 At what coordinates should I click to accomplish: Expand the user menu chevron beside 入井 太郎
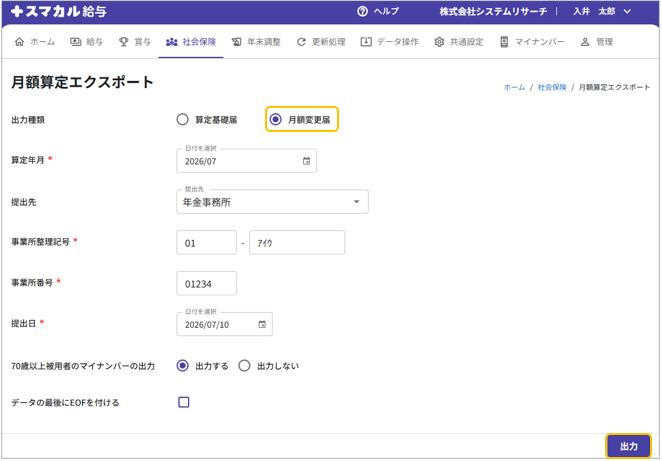(x=627, y=11)
